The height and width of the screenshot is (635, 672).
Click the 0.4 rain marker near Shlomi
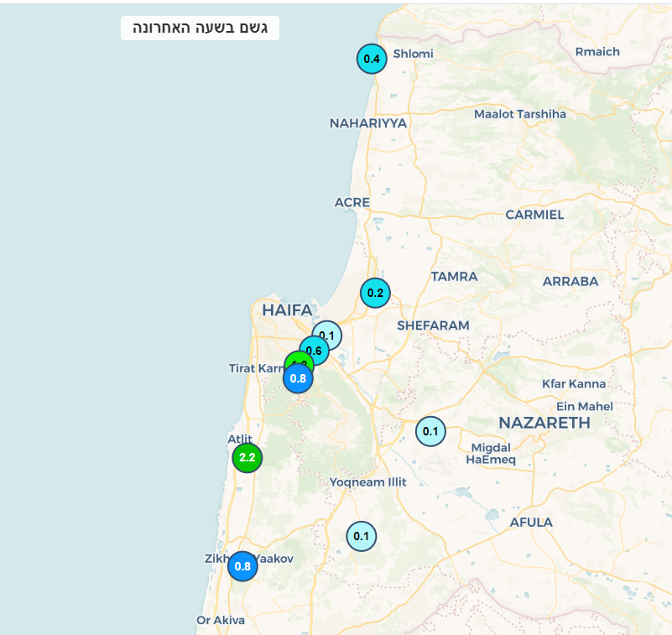point(372,59)
